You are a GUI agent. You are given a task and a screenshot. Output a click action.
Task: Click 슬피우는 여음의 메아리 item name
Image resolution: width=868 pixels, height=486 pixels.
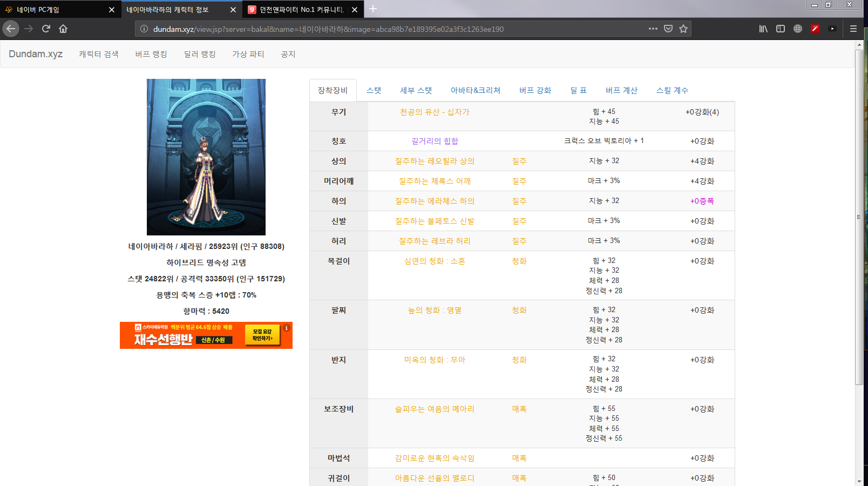click(435, 409)
